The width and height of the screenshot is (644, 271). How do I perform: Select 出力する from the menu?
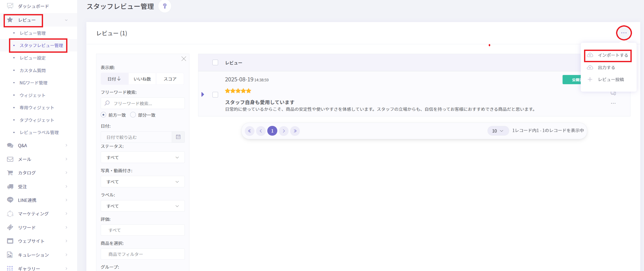tap(606, 68)
